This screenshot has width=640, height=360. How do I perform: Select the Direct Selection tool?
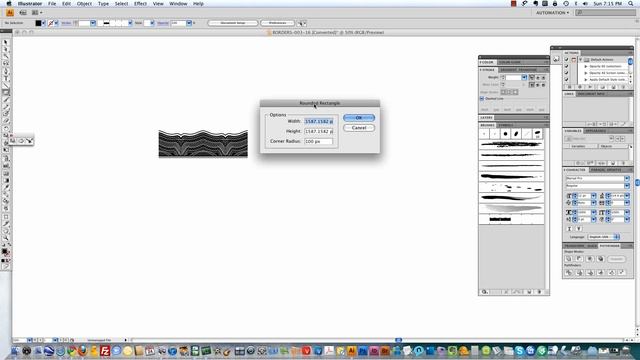click(6, 49)
